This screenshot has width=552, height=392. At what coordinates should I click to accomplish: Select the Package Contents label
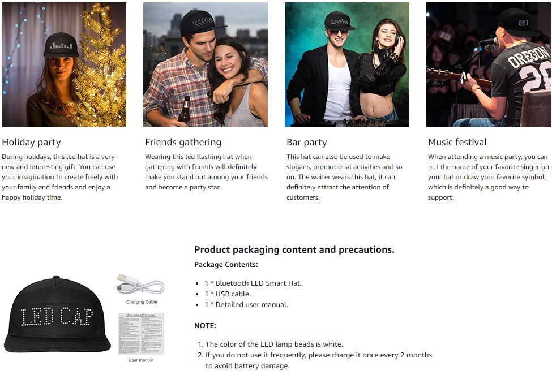point(226,265)
